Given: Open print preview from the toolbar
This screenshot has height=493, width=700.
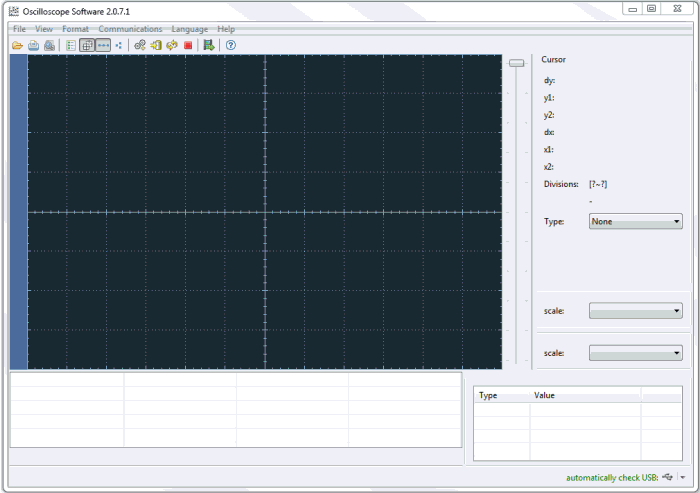Looking at the screenshot, I should (50, 45).
